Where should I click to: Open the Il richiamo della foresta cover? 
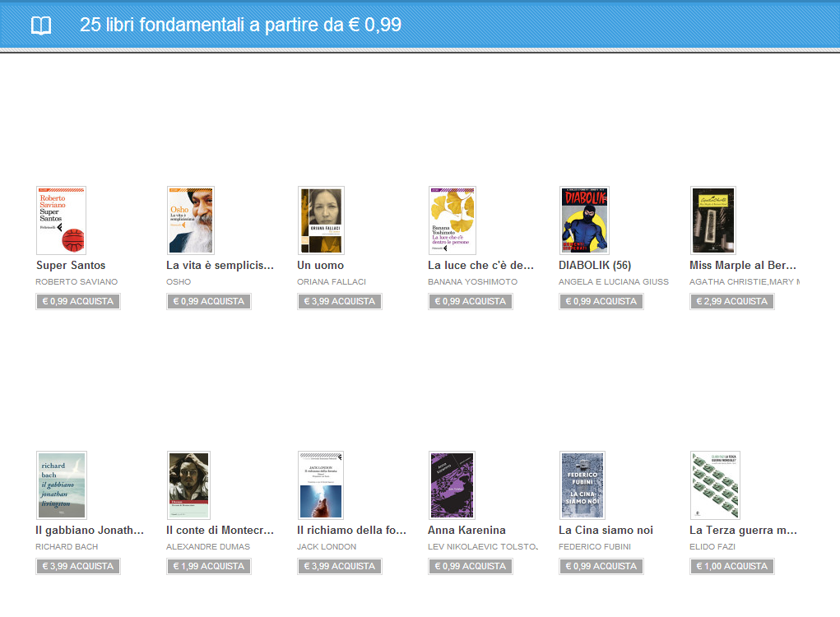click(320, 485)
